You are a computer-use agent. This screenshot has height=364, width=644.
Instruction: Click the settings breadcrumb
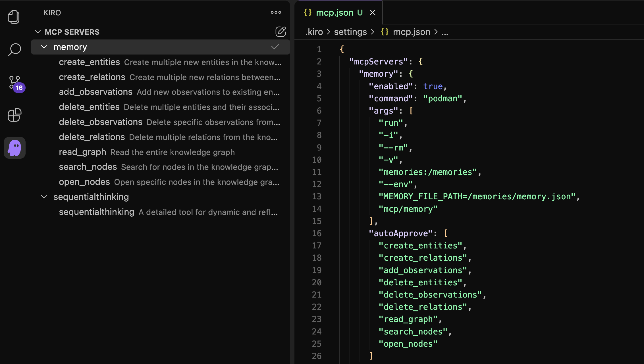(350, 32)
